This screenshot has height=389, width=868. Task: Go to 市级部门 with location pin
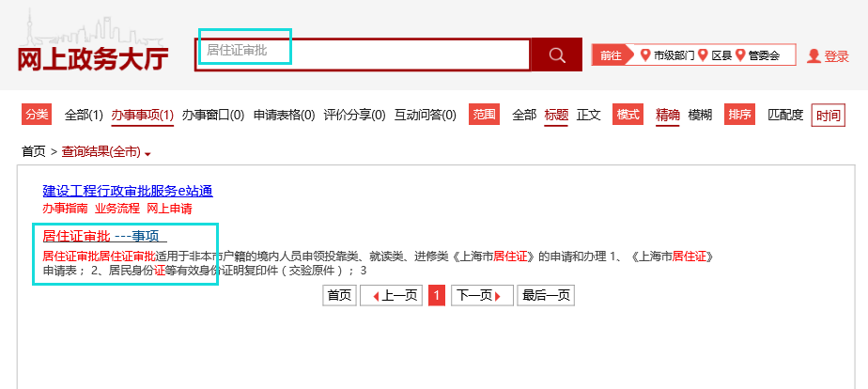pyautogui.click(x=667, y=55)
